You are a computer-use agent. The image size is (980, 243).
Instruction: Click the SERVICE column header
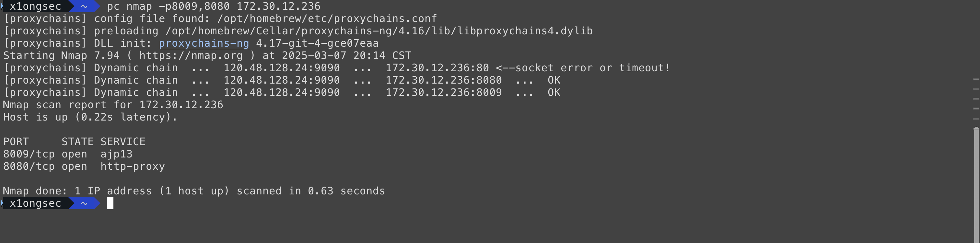123,142
